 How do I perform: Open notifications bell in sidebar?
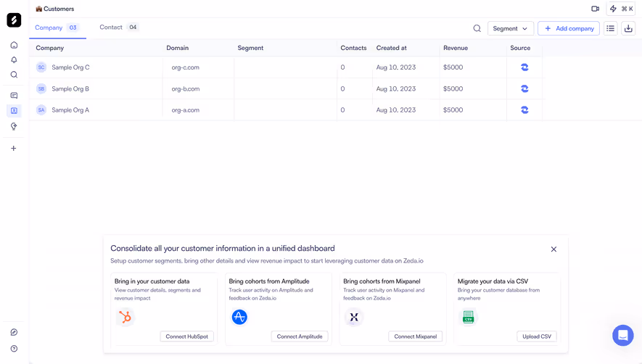(14, 59)
